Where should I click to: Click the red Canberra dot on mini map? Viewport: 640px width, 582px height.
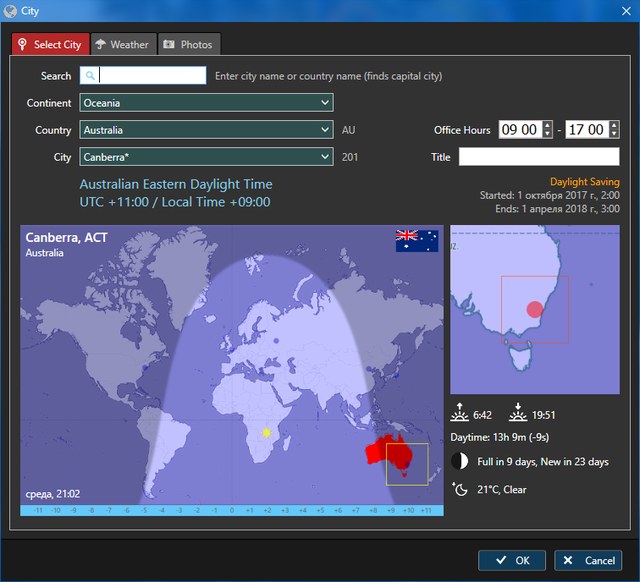535,309
